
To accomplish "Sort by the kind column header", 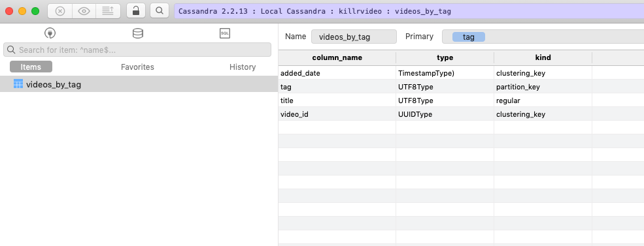I will (543, 58).
